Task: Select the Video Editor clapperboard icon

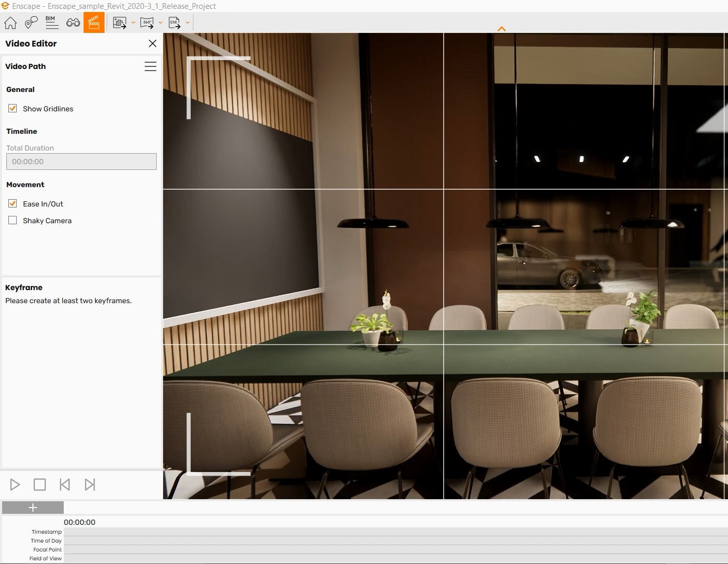Action: tap(94, 22)
